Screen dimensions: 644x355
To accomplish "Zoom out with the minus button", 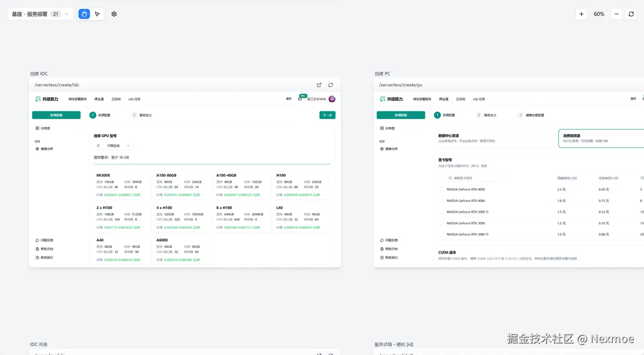I will point(617,14).
